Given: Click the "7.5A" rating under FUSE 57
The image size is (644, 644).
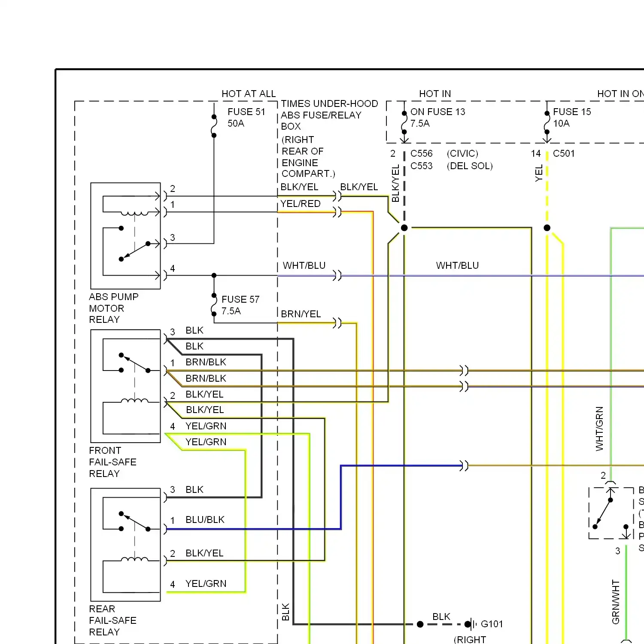Looking at the screenshot, I should click(x=231, y=311).
